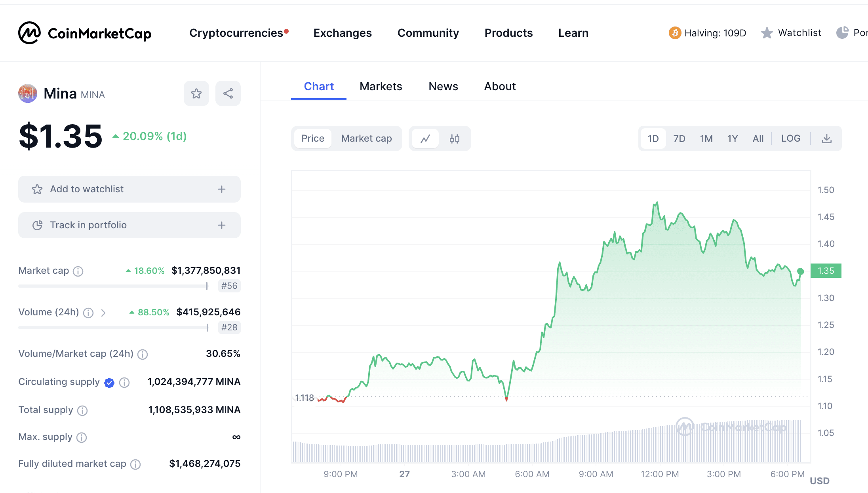Viewport: 868px width, 493px height.
Task: Click the Exchanges navigation link
Action: tap(343, 33)
